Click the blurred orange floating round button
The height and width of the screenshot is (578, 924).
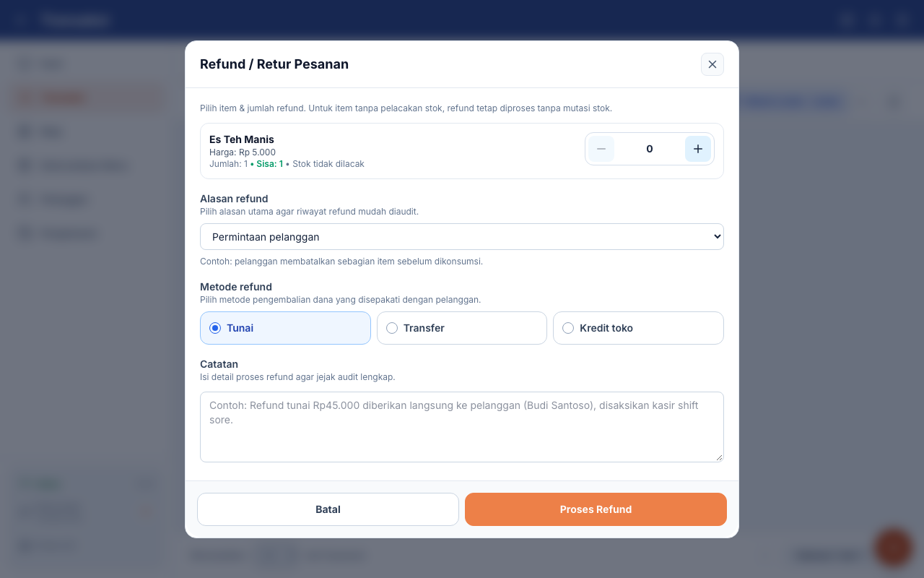tap(893, 547)
